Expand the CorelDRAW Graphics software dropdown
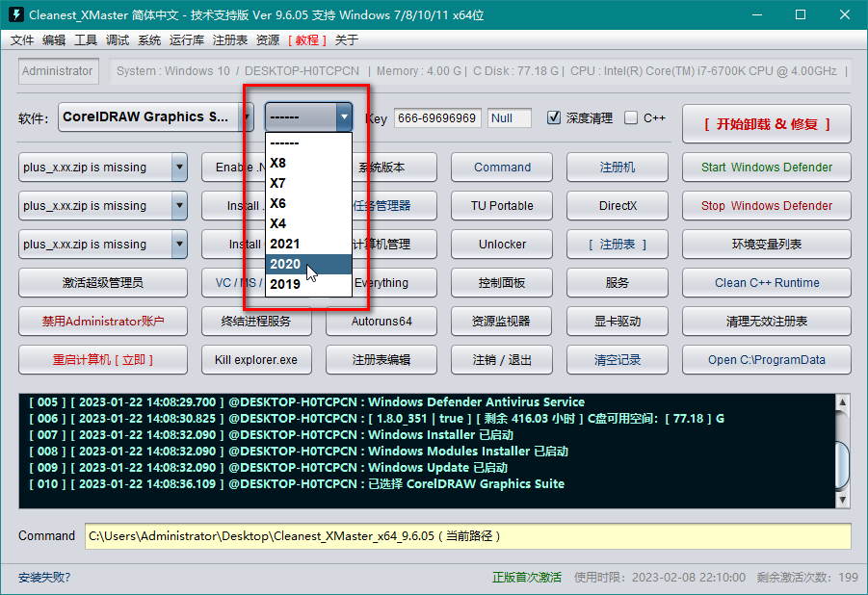The width and height of the screenshot is (868, 595). pyautogui.click(x=246, y=116)
